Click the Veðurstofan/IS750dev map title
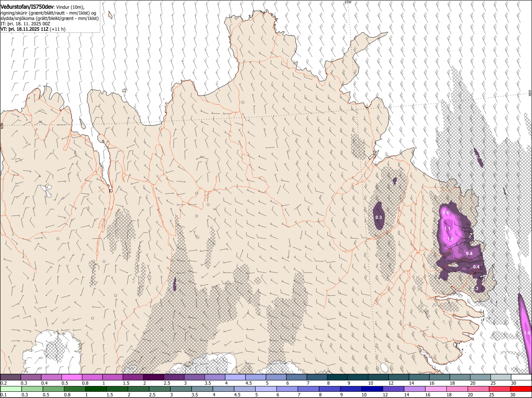532x398 pixels. (x=27, y=7)
